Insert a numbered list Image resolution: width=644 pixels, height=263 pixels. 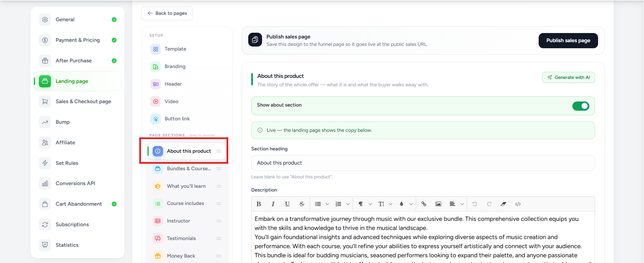point(338,204)
